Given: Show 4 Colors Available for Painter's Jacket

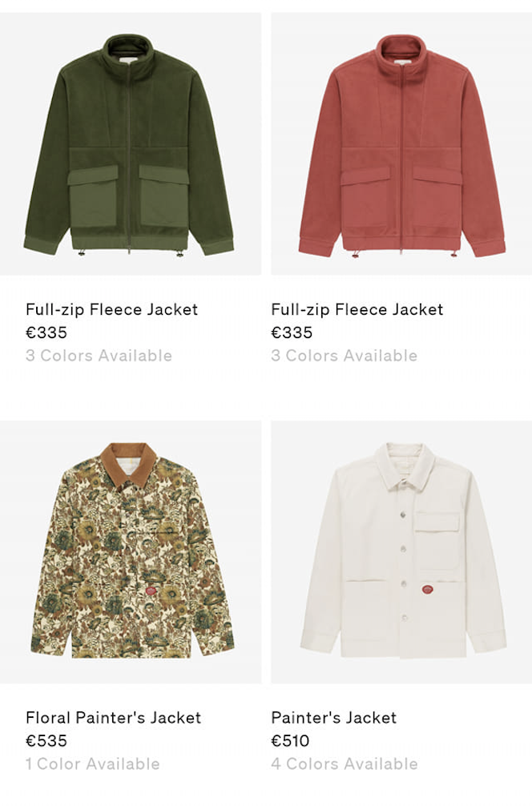Looking at the screenshot, I should pos(345,764).
